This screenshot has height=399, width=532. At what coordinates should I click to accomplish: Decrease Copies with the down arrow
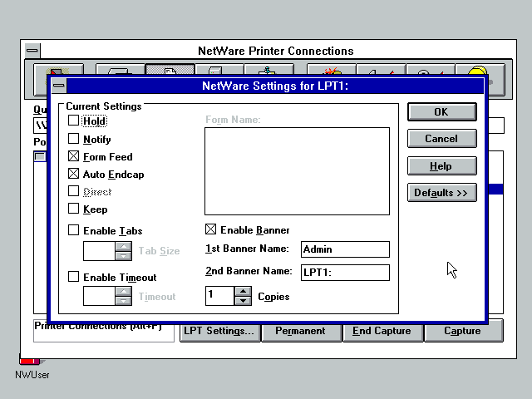tap(243, 301)
